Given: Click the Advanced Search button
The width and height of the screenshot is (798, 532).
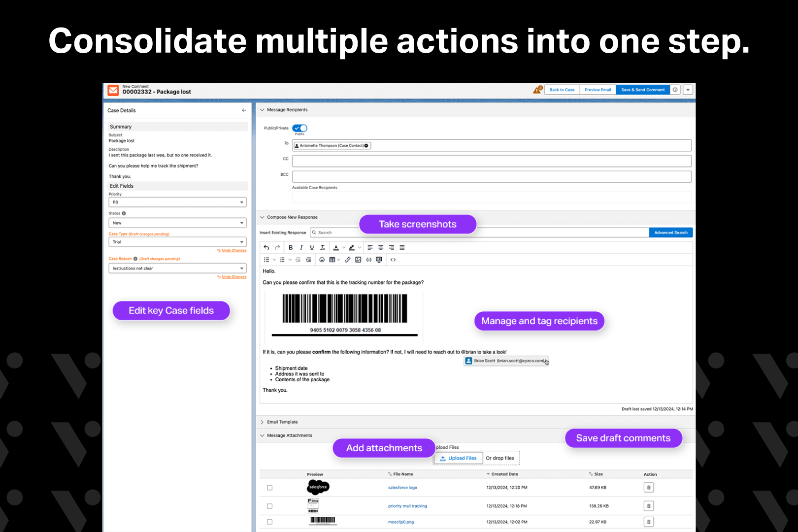Looking at the screenshot, I should coord(671,233).
